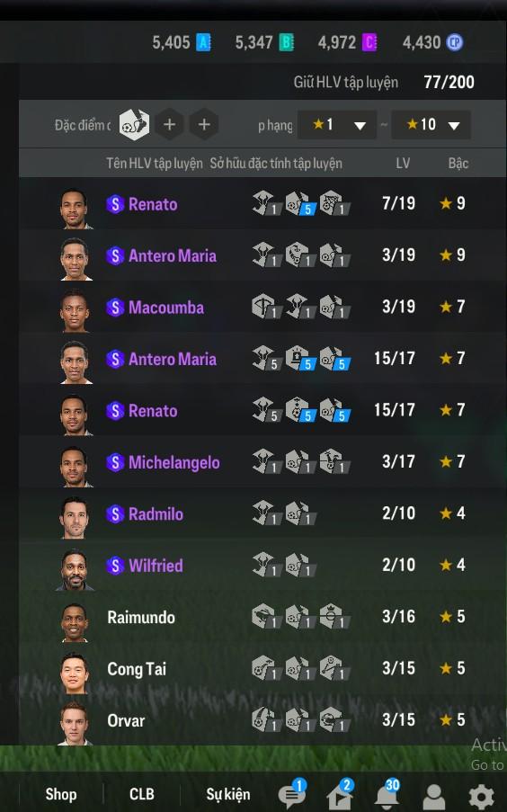Open the Shop menu
The height and width of the screenshot is (812, 507).
pyautogui.click(x=61, y=794)
